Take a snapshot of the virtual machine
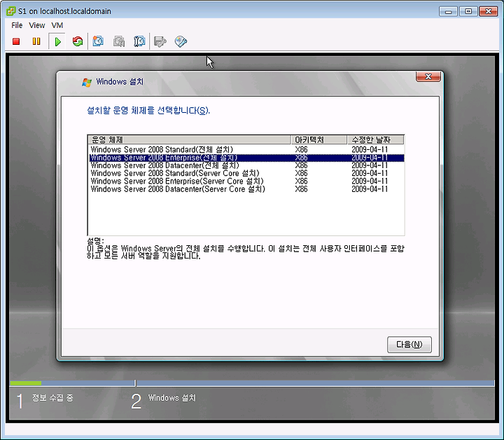Viewport: 504px width, 440px height. pos(98,41)
